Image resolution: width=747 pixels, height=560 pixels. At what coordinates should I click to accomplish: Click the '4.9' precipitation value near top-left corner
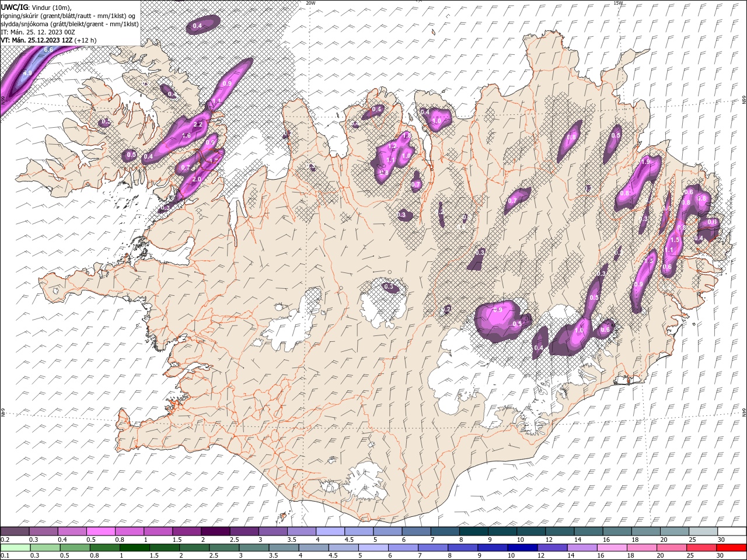[27, 73]
